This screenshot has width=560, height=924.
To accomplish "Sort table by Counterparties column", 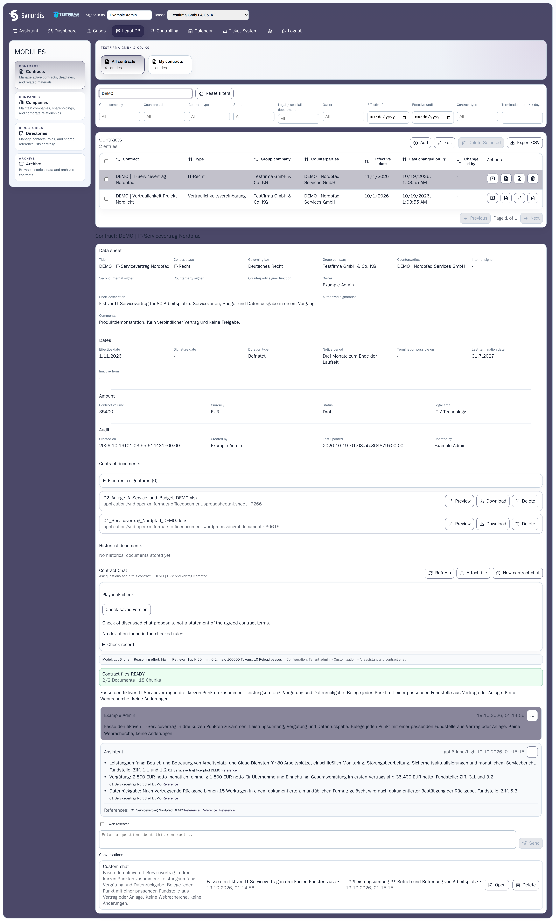I will pyautogui.click(x=321, y=159).
